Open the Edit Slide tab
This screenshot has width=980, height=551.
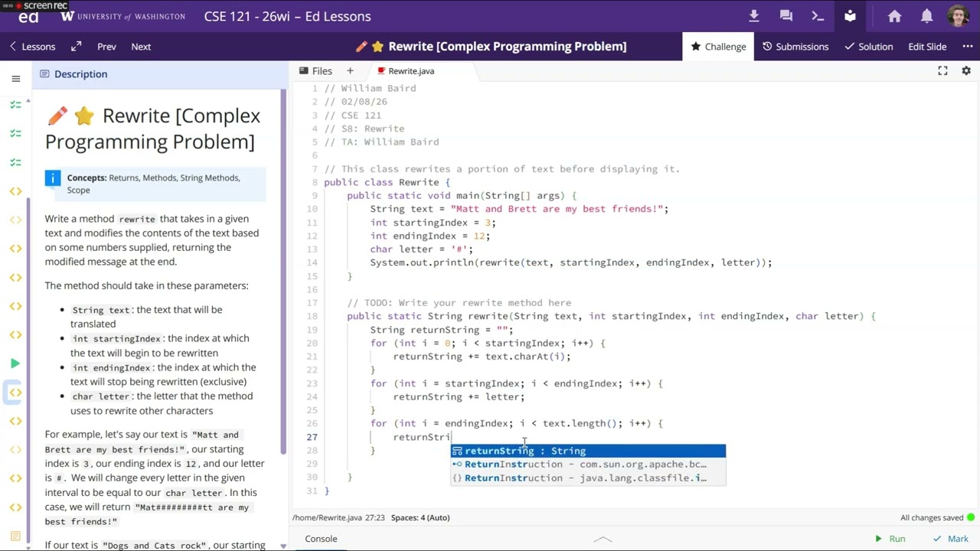[927, 47]
